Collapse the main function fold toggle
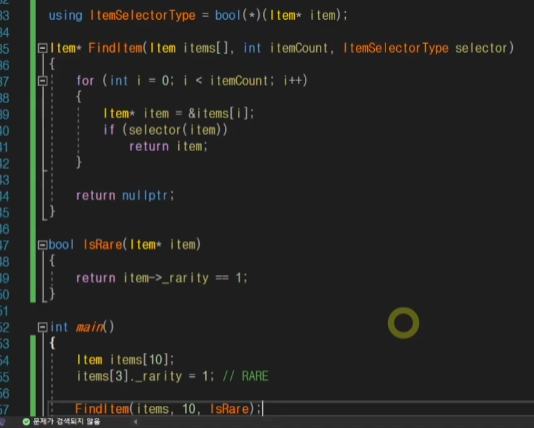This screenshot has height=428, width=534. tap(43, 327)
